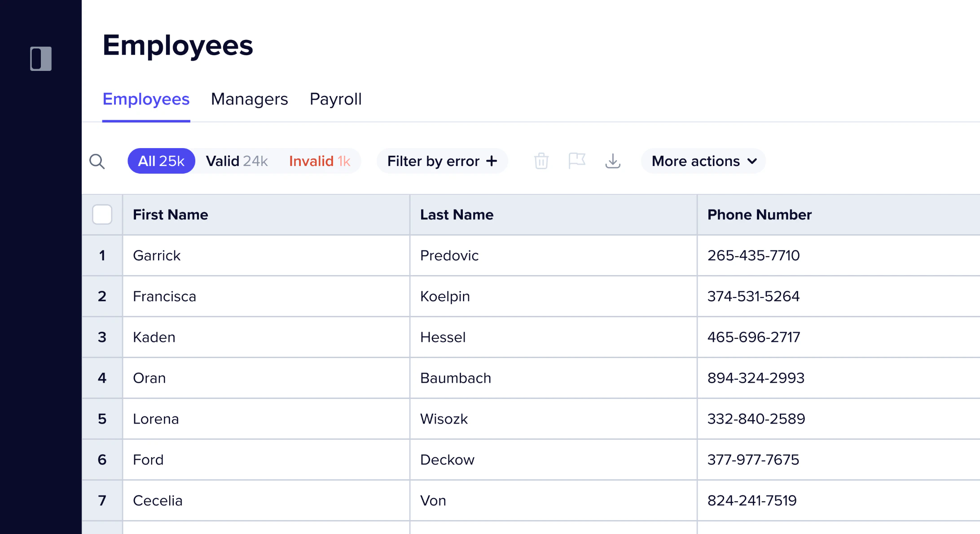Select row number 5

pyautogui.click(x=102, y=419)
